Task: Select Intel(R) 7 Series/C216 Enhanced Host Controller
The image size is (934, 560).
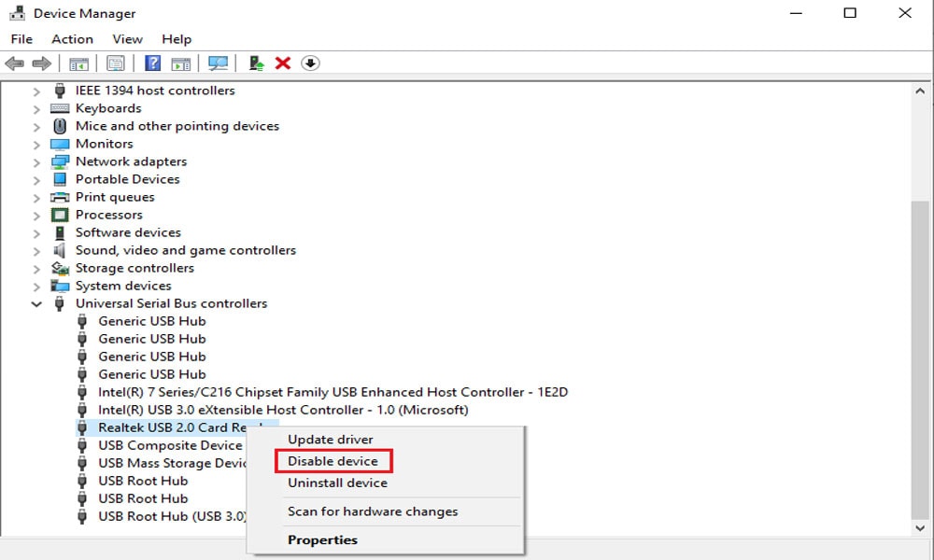Action: [333, 392]
